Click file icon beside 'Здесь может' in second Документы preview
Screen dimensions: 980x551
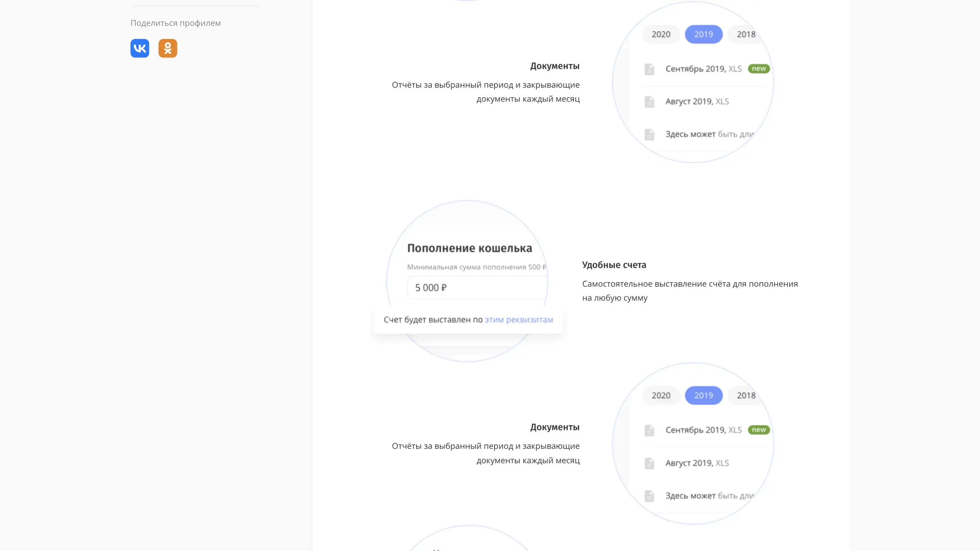[649, 496]
